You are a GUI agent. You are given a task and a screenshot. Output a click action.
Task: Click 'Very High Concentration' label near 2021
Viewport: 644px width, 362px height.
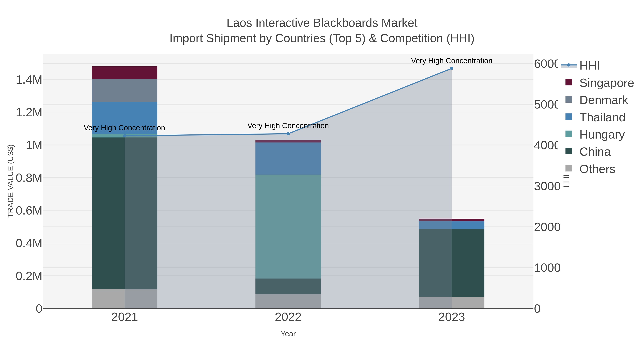click(x=124, y=128)
